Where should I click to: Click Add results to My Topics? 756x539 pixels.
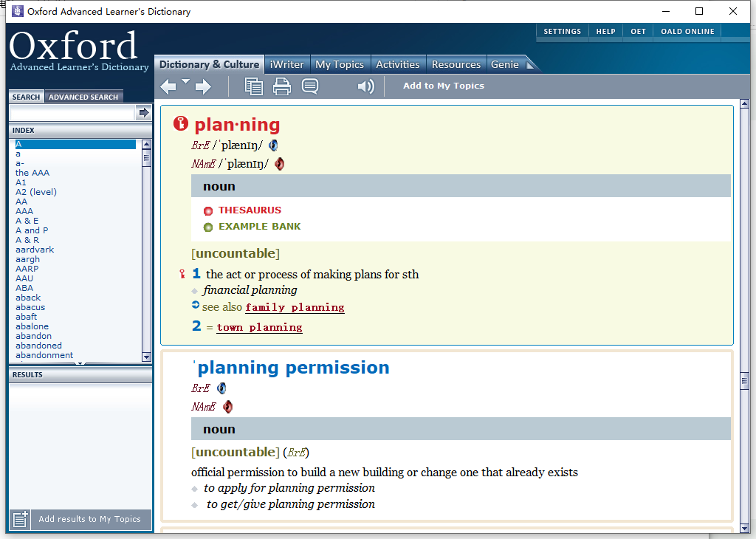tap(89, 519)
